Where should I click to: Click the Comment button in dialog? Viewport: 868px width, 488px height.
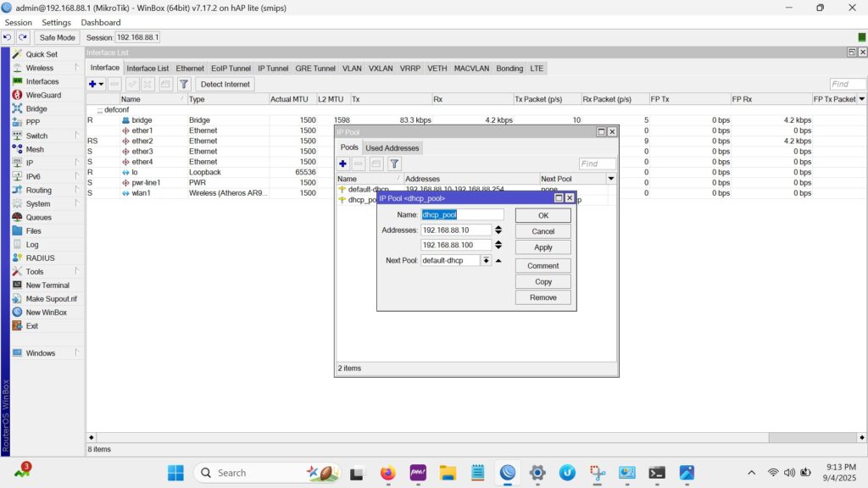point(543,265)
